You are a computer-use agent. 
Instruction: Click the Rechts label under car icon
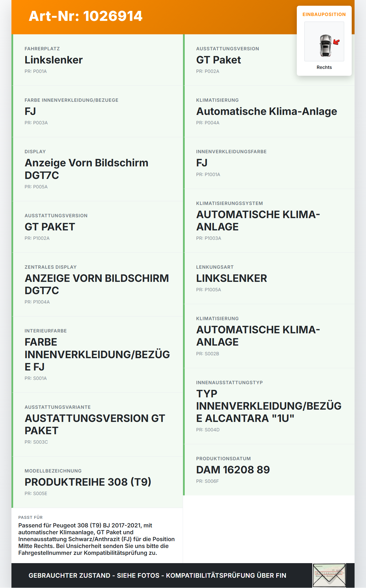pos(324,67)
